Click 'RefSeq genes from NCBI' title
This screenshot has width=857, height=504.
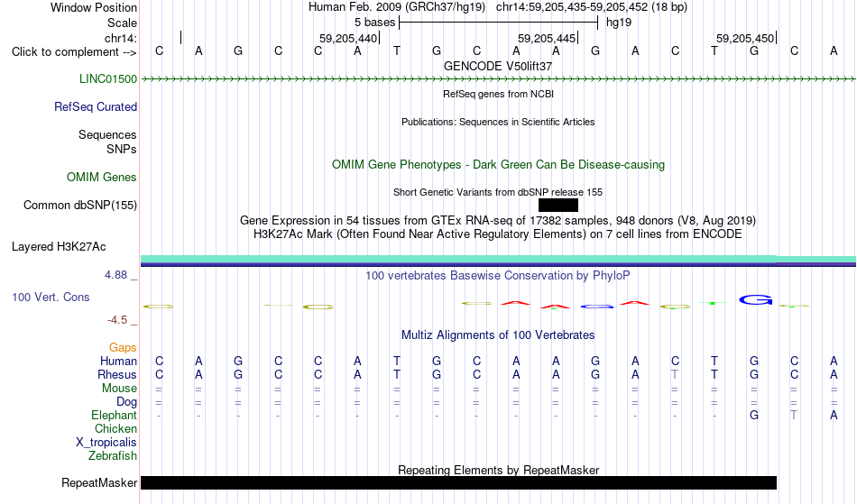499,94
